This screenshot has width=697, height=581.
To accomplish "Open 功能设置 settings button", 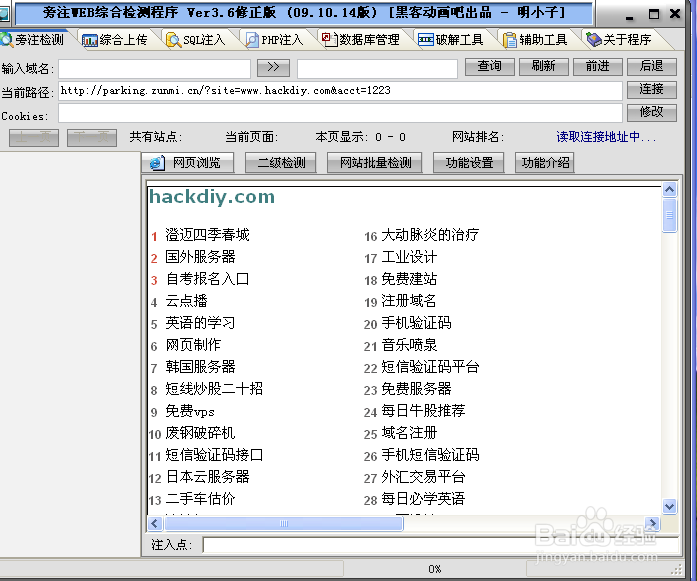I will [x=469, y=163].
